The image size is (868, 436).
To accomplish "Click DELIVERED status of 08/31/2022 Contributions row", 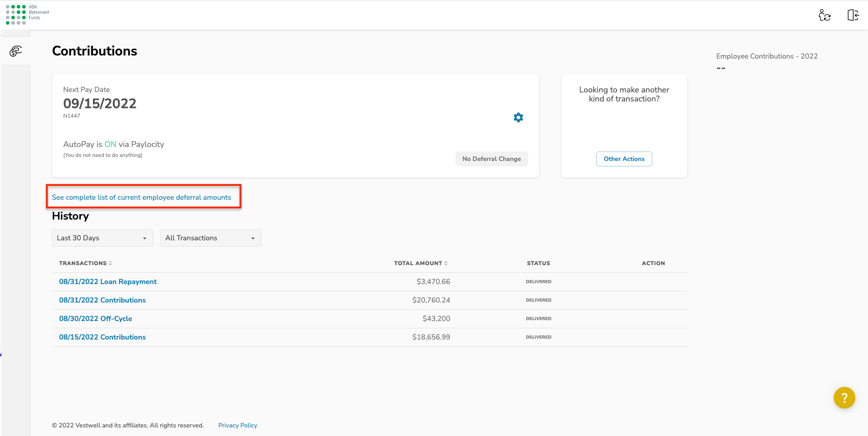I will tap(538, 300).
